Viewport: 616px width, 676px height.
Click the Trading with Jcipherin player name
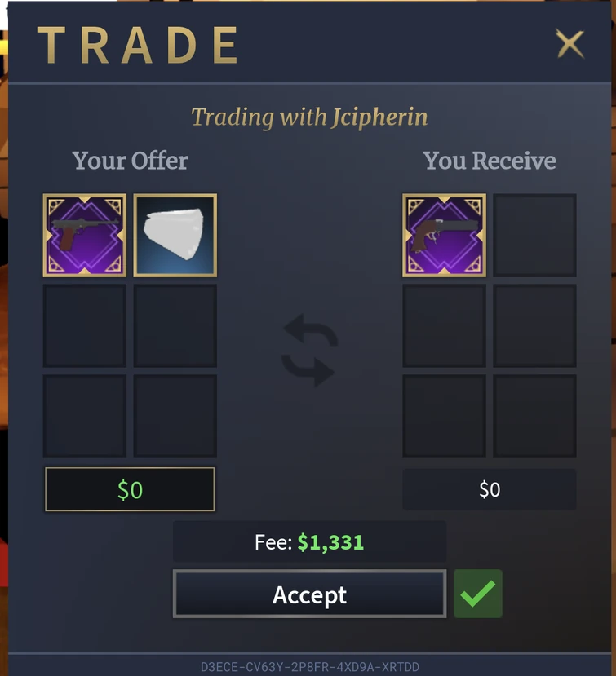click(x=380, y=117)
